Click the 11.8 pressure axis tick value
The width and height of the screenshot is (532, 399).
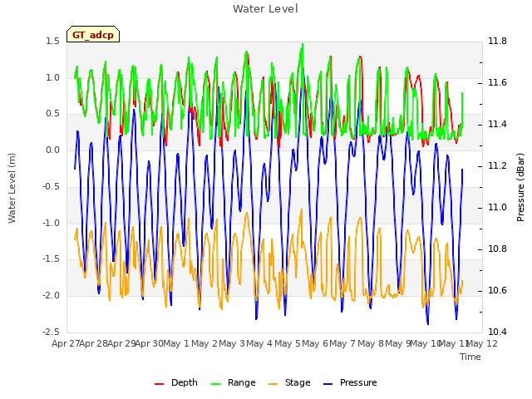pyautogui.click(x=497, y=41)
